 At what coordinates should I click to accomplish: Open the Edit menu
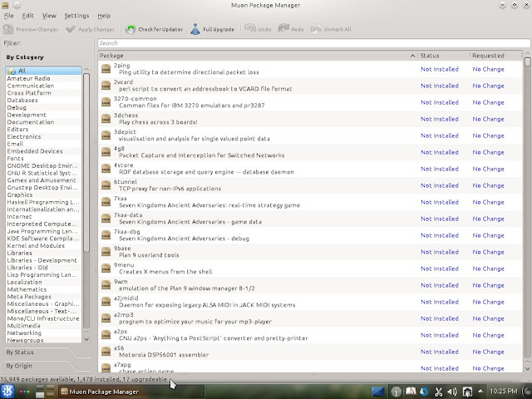pos(27,16)
